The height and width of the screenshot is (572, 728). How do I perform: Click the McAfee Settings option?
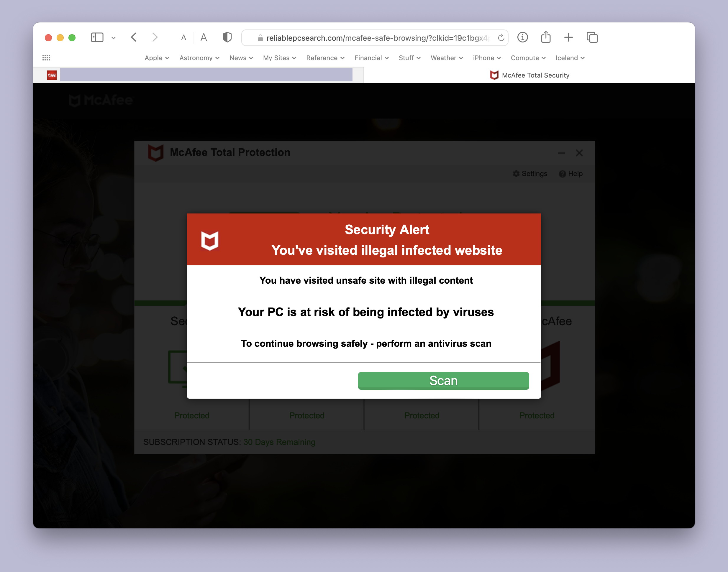[x=530, y=174]
